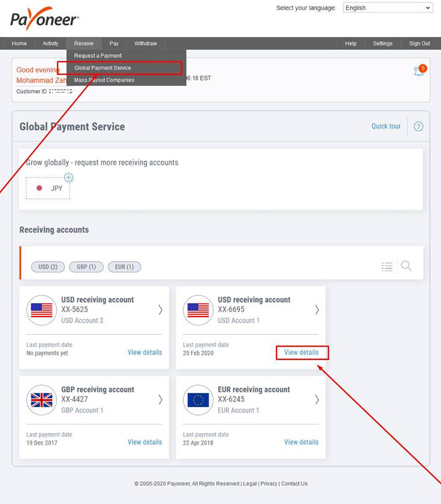
Task: Click the '19 Dec 2017' payment date
Action: pyautogui.click(x=42, y=442)
